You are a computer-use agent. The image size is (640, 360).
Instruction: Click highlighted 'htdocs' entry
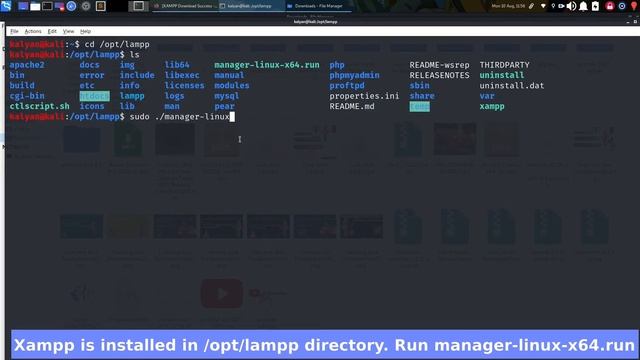tap(94, 96)
